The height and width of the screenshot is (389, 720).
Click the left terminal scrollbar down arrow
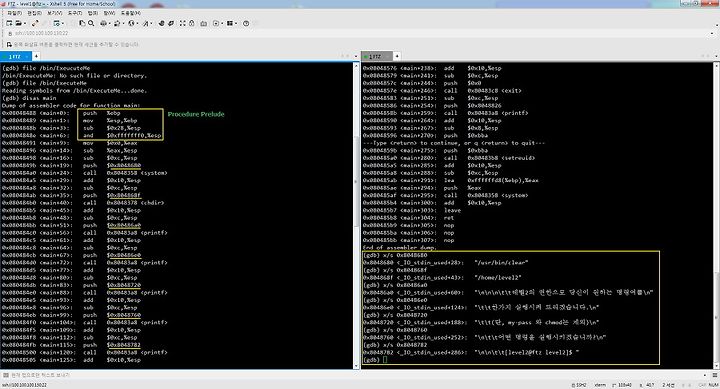point(356,366)
